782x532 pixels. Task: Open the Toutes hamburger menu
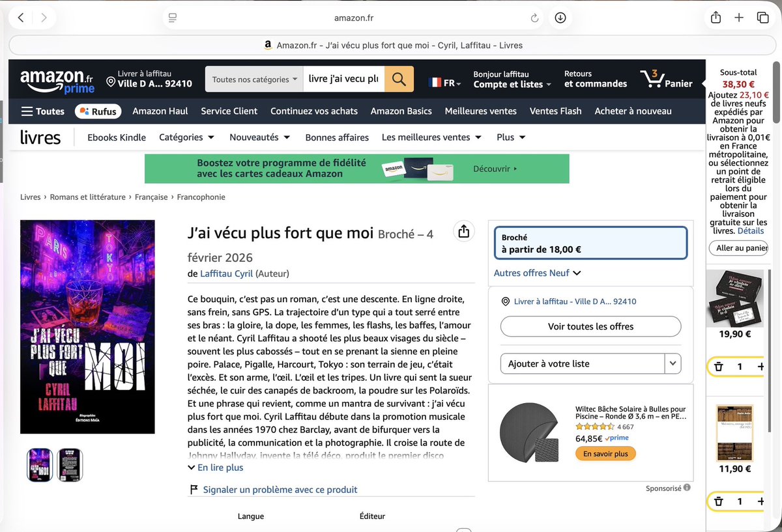(x=42, y=111)
